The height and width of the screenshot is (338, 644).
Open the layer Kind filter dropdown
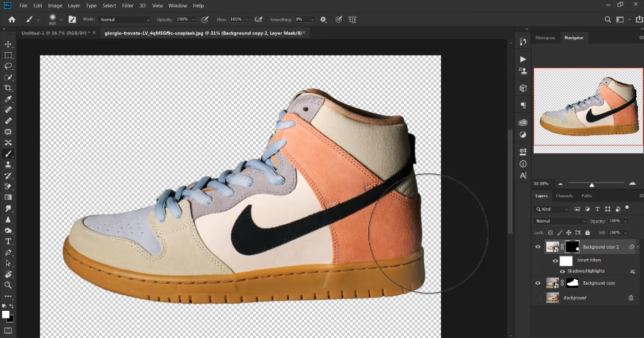point(551,209)
